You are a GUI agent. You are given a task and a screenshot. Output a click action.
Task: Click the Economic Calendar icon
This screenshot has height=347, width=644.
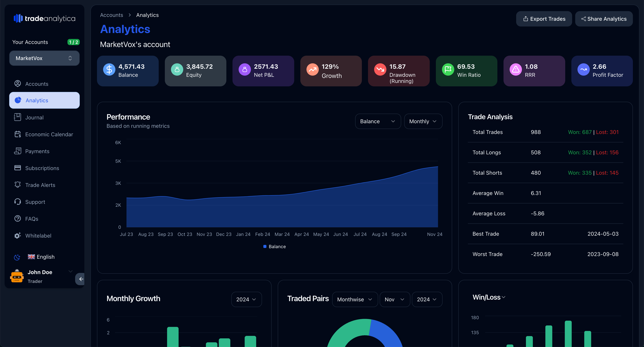point(17,134)
